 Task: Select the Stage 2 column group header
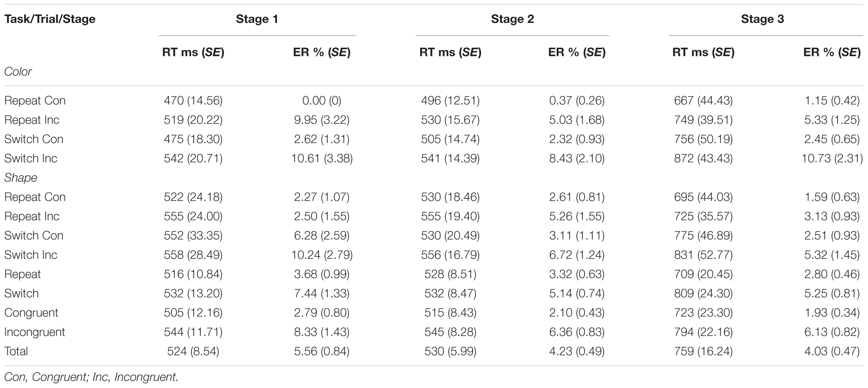pos(512,19)
